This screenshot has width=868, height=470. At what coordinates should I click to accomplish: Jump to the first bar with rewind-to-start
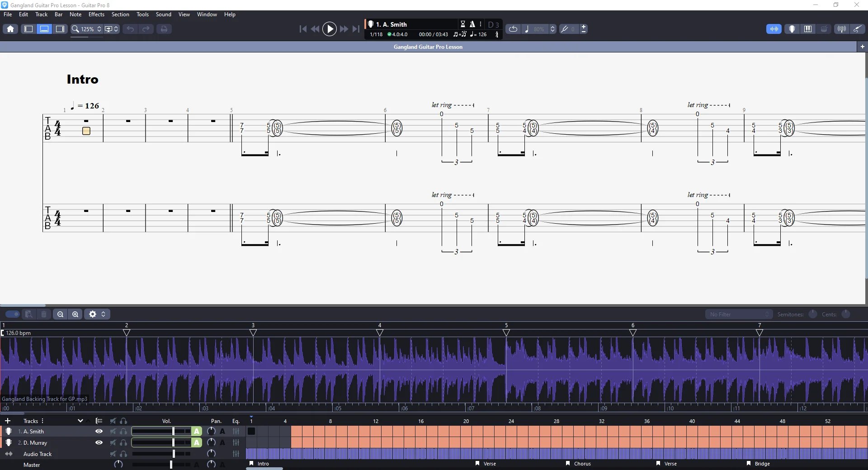(x=303, y=29)
